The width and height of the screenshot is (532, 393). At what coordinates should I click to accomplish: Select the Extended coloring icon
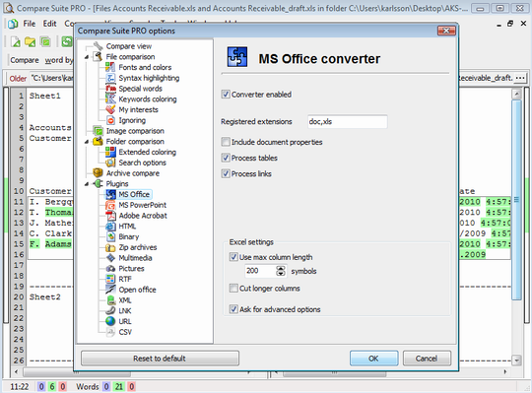pyautogui.click(x=110, y=152)
